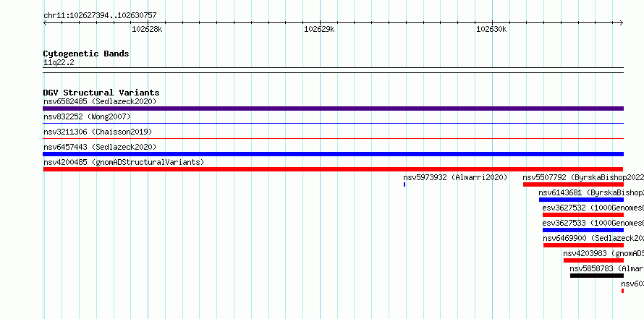Click the red nsv4203983 variant bar

(x=593, y=260)
